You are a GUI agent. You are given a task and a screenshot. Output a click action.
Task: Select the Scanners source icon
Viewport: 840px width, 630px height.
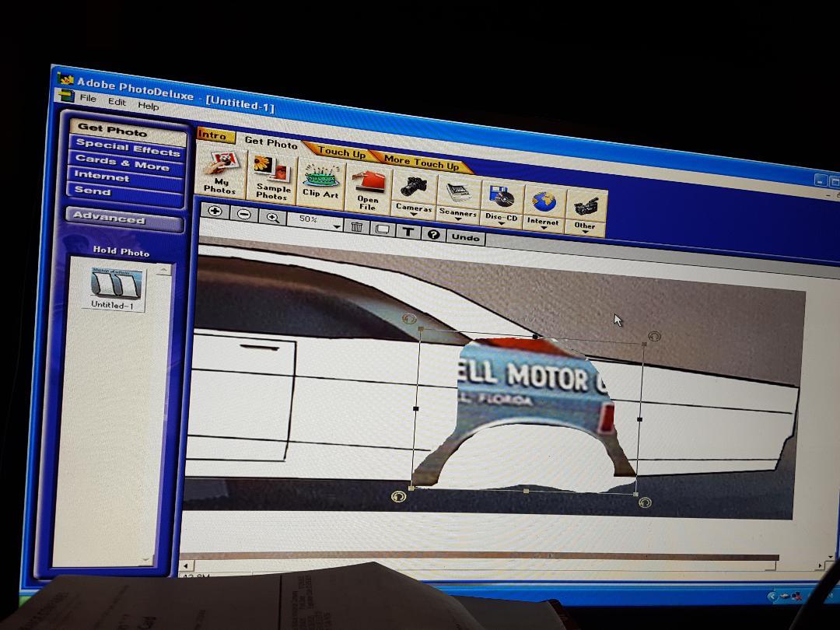458,192
